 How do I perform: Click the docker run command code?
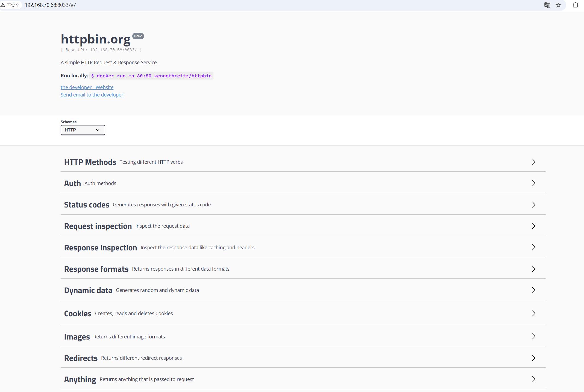[x=151, y=76]
